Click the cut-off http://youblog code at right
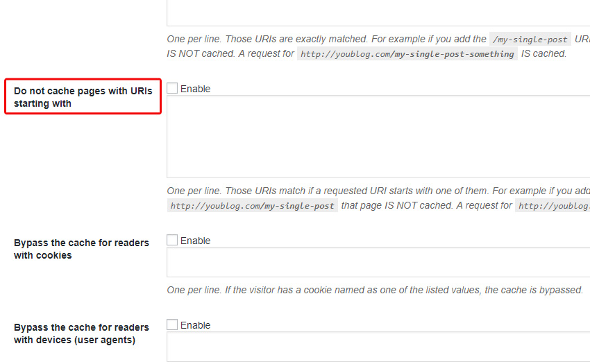 coord(553,206)
